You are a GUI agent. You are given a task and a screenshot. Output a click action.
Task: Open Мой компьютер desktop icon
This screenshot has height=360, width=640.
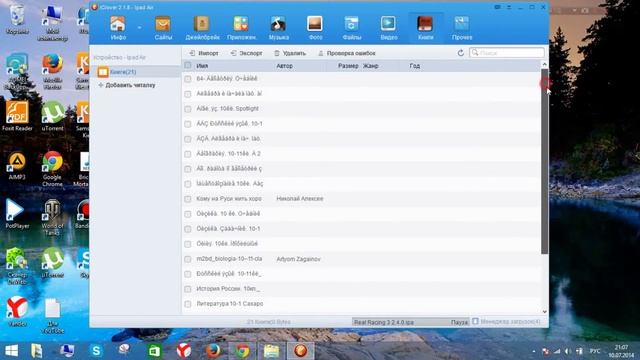pos(52,22)
